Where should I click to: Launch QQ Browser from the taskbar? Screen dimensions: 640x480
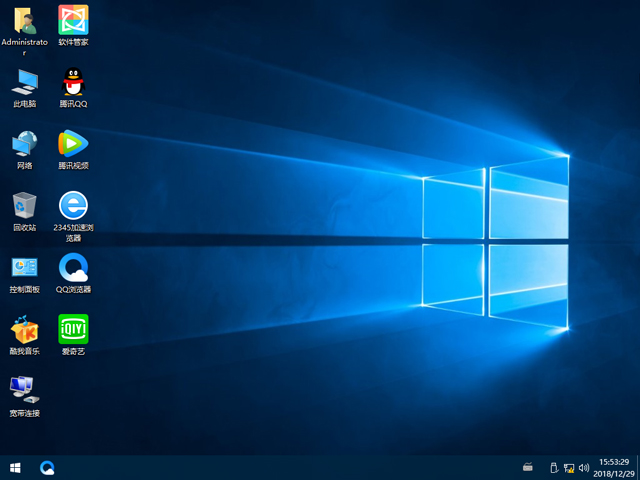(x=47, y=467)
